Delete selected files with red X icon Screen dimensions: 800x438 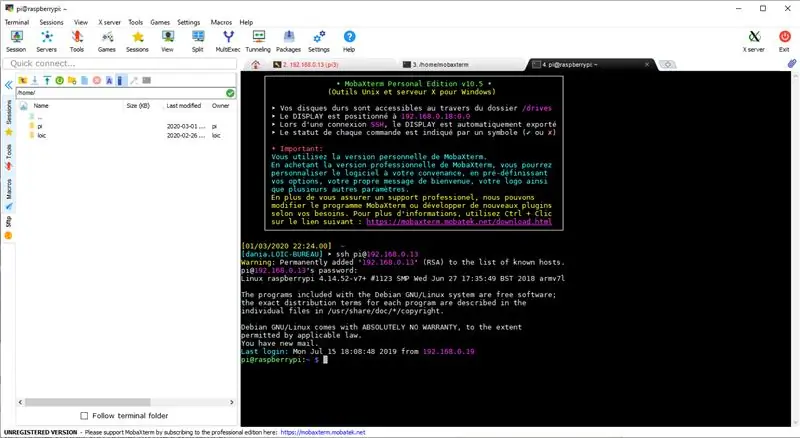tap(96, 80)
